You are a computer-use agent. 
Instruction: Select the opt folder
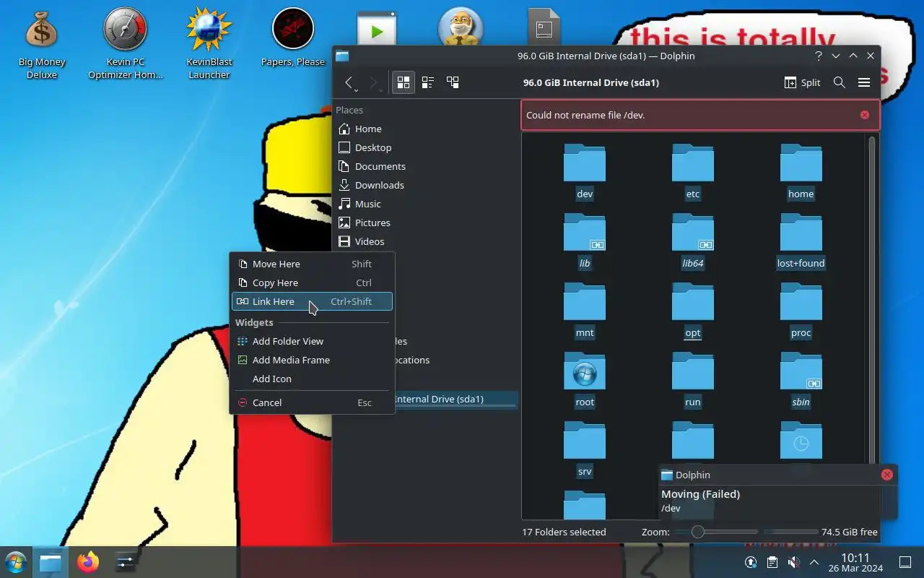(693, 311)
